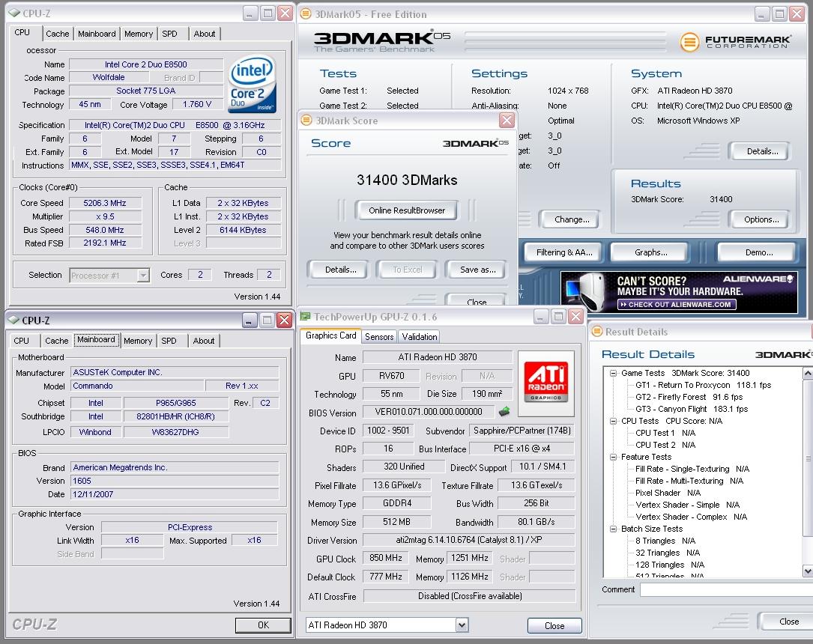
Task: Click the top CPU-Z window title icon
Action: 13,13
